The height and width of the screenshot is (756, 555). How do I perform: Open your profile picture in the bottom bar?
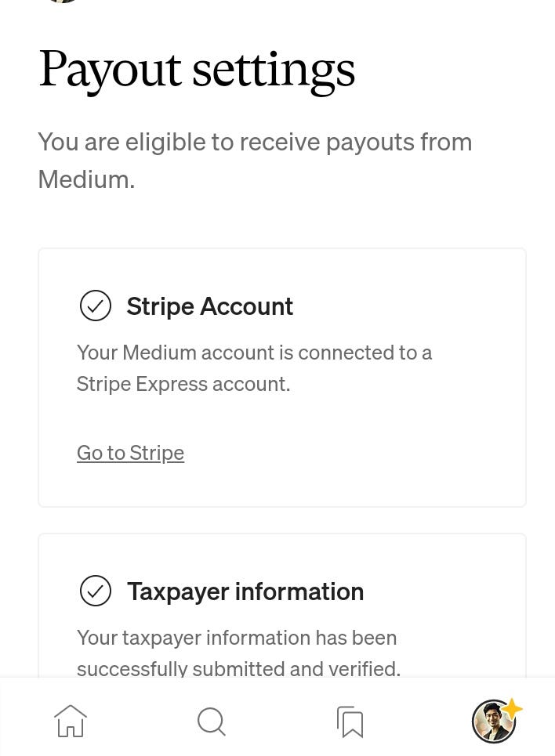click(x=493, y=721)
